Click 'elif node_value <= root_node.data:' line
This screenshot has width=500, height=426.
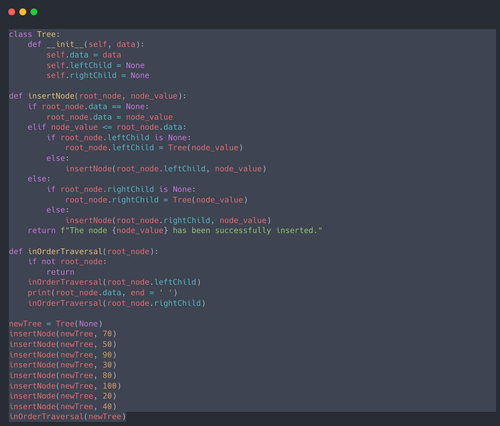coord(107,127)
